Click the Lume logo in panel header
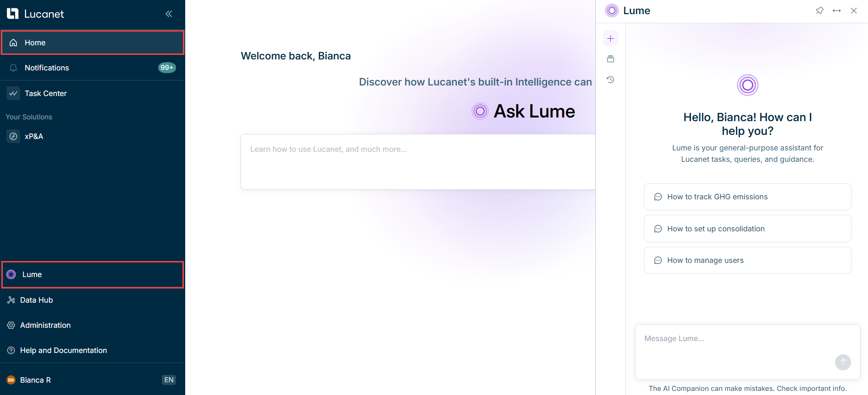This screenshot has height=395, width=868. pos(612,11)
